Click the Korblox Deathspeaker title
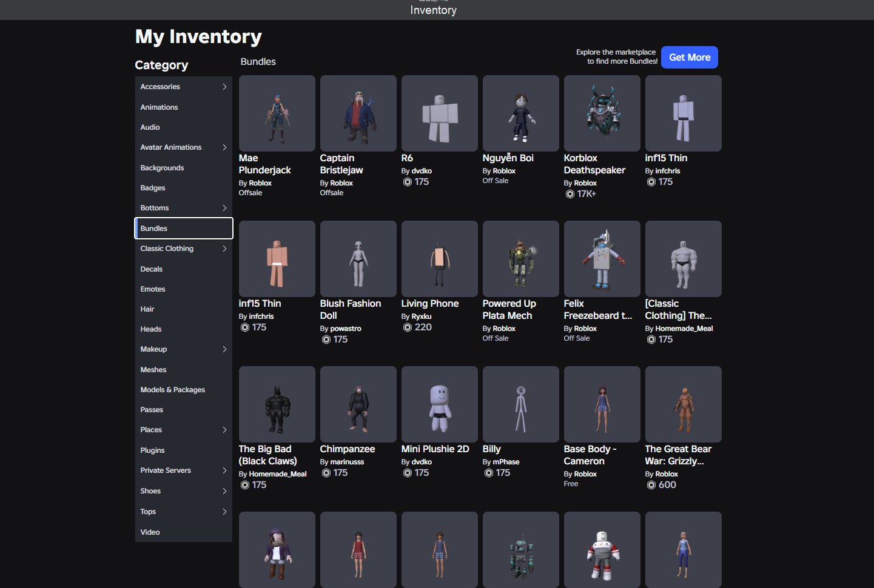Viewport: 874px width, 588px height. (x=594, y=164)
